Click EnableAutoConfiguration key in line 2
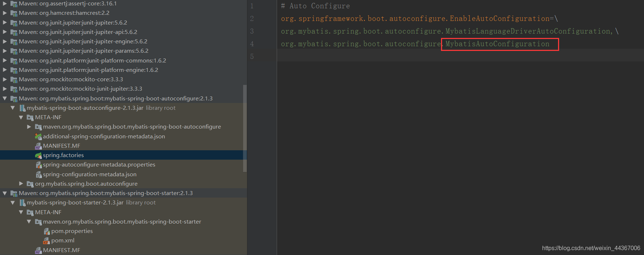This screenshot has height=255, width=644. click(x=500, y=18)
